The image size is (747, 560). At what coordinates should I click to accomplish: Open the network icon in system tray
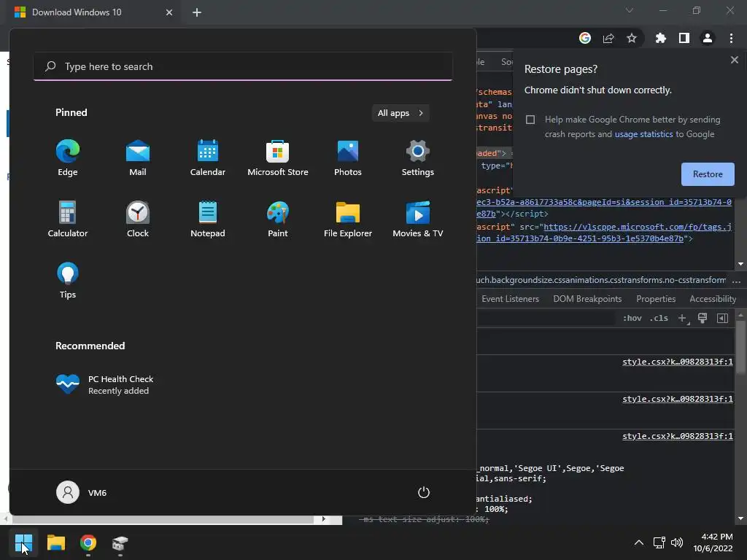659,542
